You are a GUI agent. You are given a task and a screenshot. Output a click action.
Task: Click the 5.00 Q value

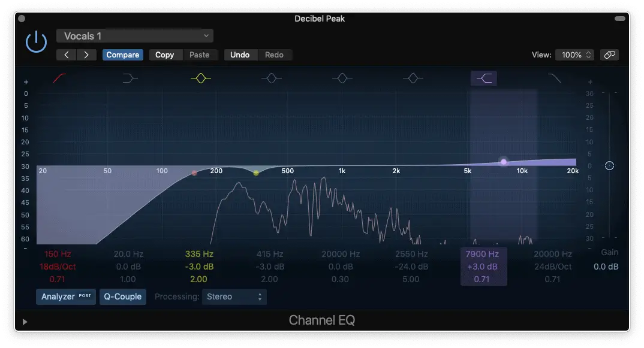tap(411, 280)
